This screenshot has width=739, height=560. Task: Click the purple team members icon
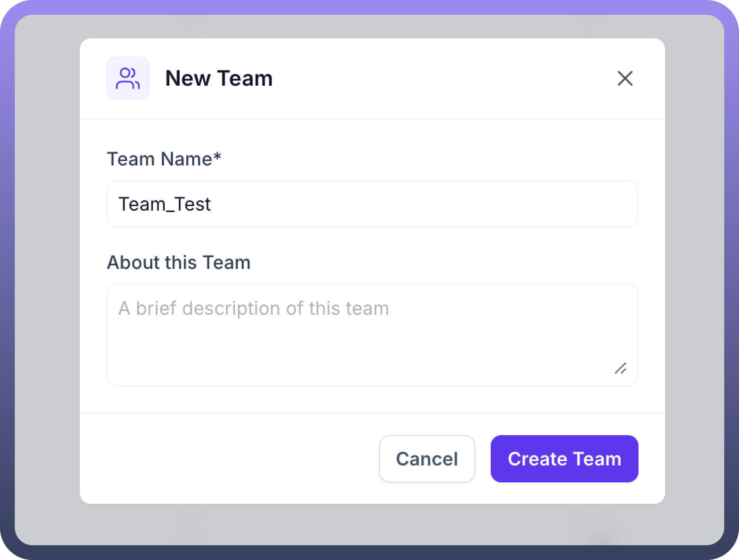pos(127,78)
